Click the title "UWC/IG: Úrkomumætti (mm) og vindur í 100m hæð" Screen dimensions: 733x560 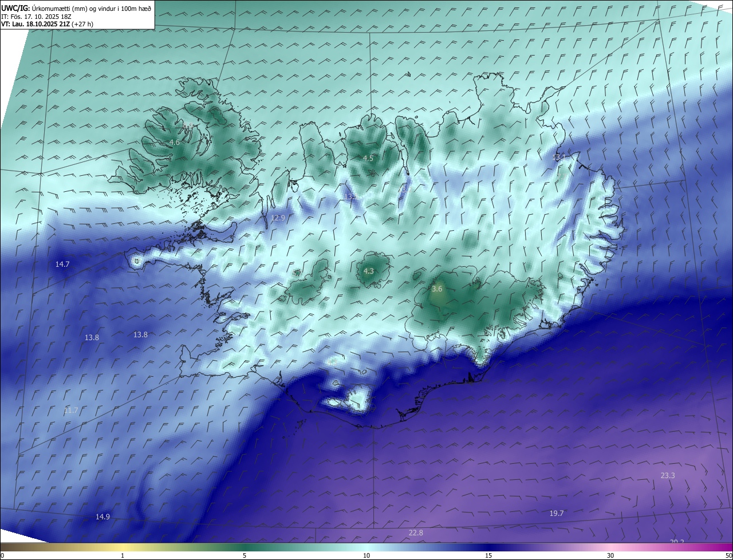76,7
